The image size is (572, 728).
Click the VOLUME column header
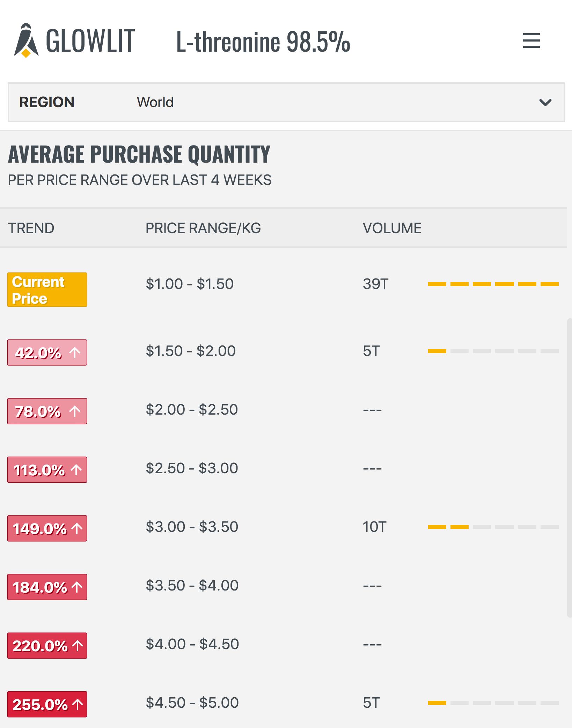[x=392, y=228]
